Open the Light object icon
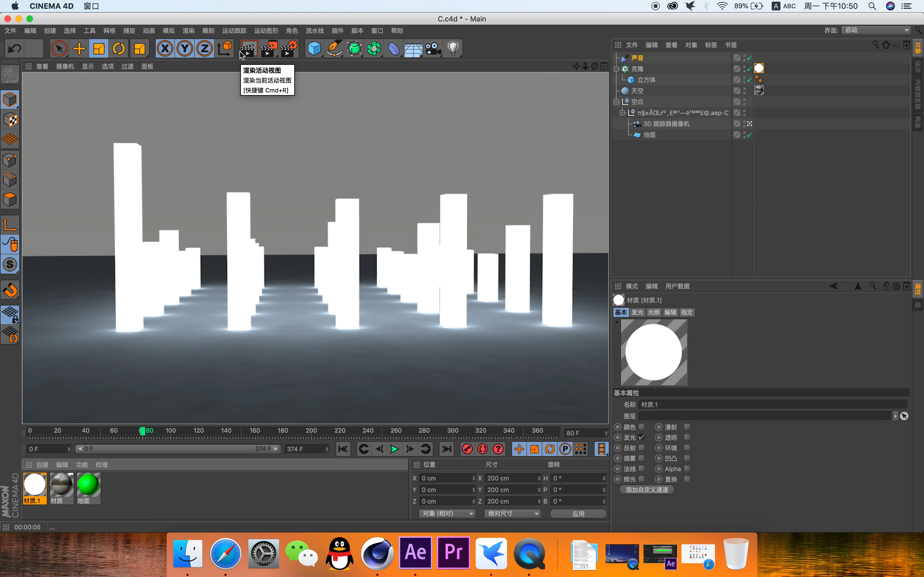Image resolution: width=924 pixels, height=577 pixels. coord(453,48)
